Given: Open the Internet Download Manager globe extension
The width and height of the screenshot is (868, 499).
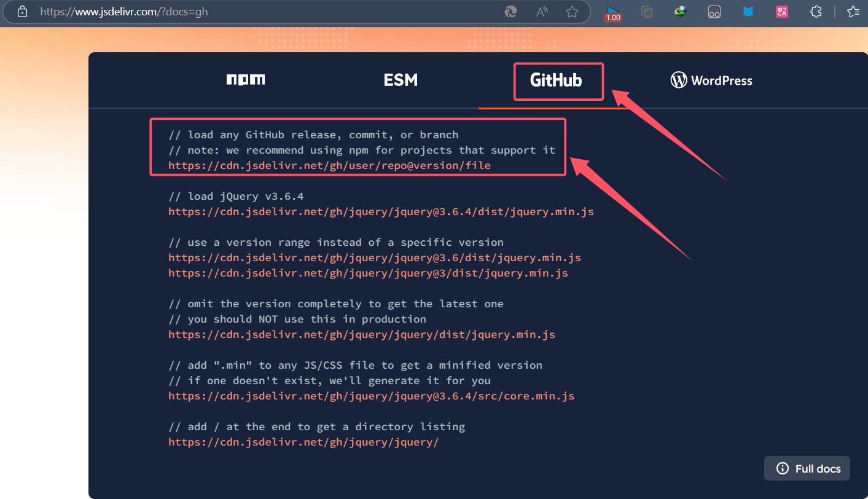Looking at the screenshot, I should pyautogui.click(x=680, y=12).
